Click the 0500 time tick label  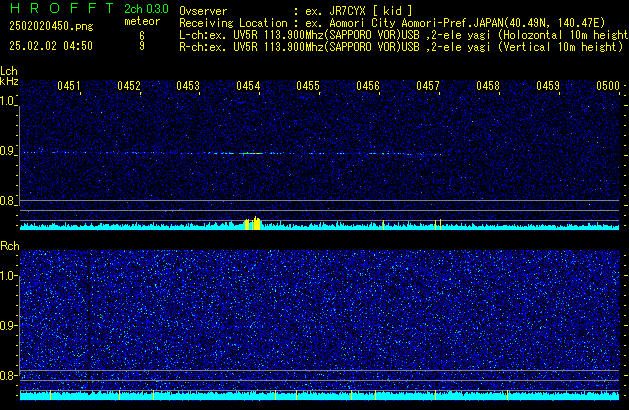[608, 86]
